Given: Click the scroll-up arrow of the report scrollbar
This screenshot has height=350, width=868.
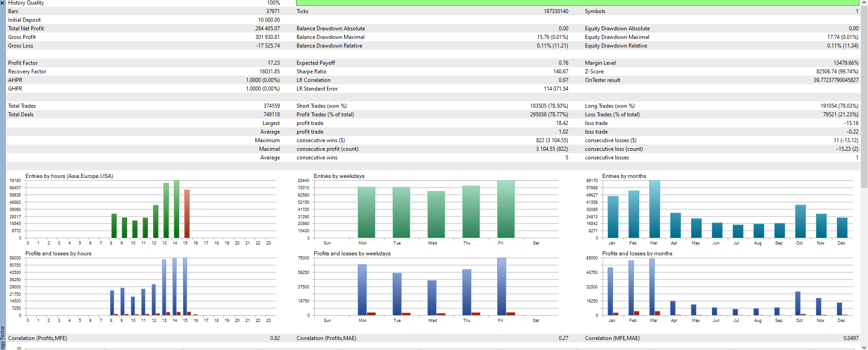Looking at the screenshot, I should [x=864, y=3].
